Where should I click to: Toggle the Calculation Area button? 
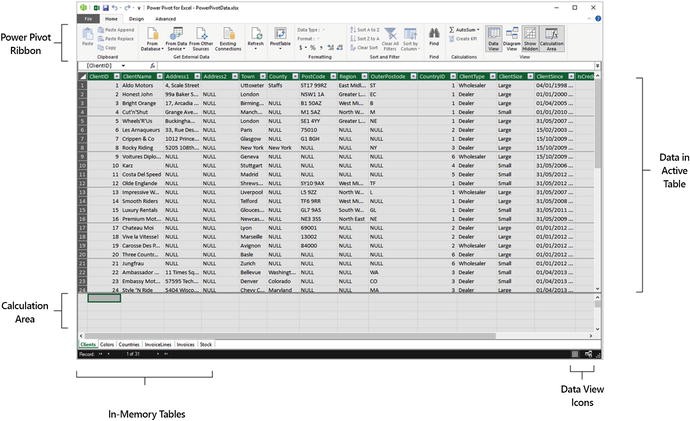pos(551,39)
